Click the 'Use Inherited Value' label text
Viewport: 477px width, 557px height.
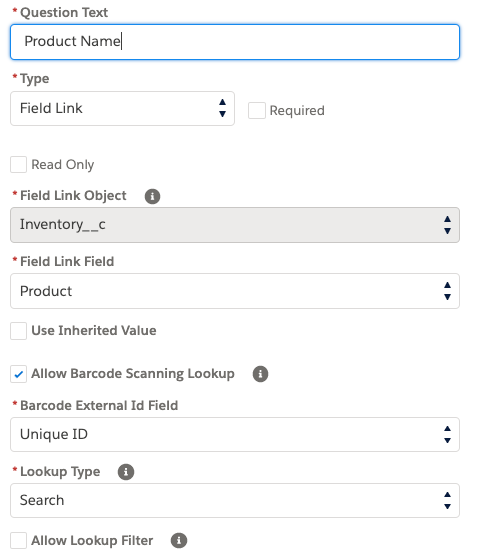click(94, 331)
